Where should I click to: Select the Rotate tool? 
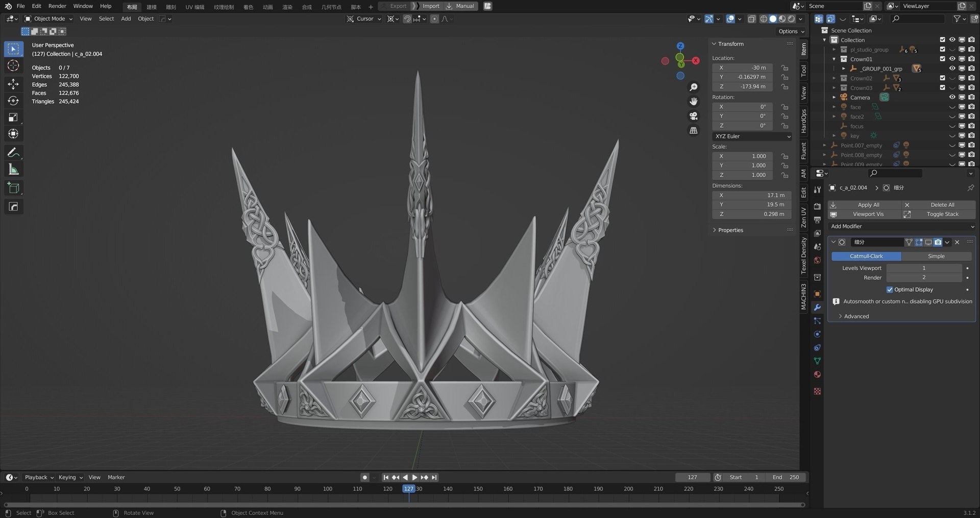pos(14,101)
